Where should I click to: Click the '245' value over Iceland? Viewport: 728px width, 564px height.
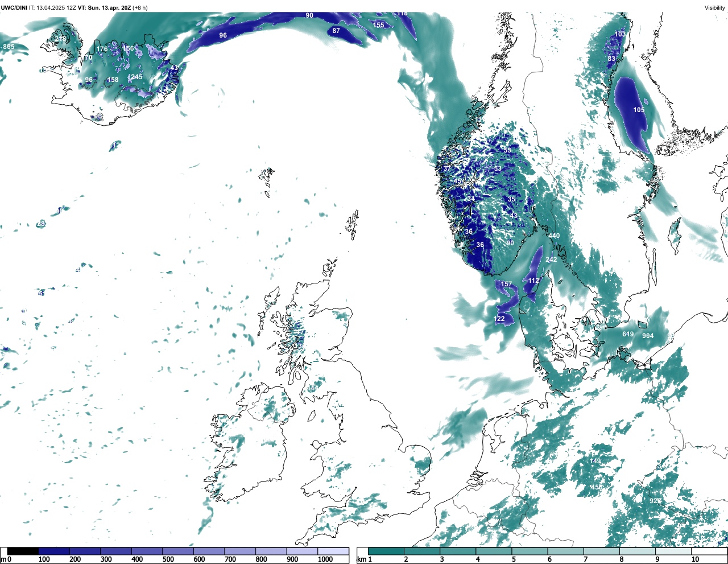pos(136,77)
